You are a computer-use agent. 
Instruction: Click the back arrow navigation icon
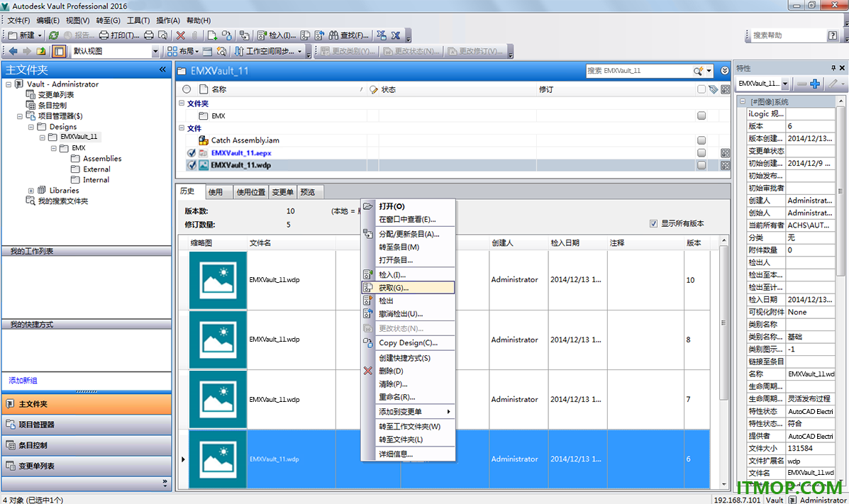(x=13, y=51)
